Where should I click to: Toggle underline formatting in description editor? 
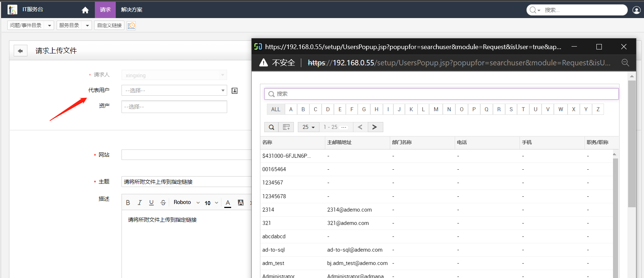pos(151,203)
